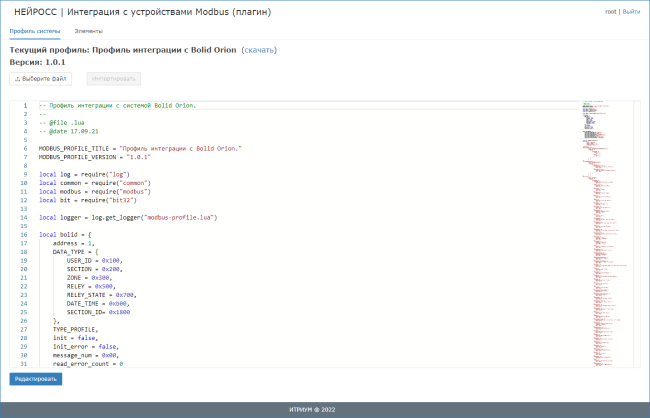The width and height of the screenshot is (650, 418).
Task: Click the local modbus = require line
Action: tap(95, 192)
